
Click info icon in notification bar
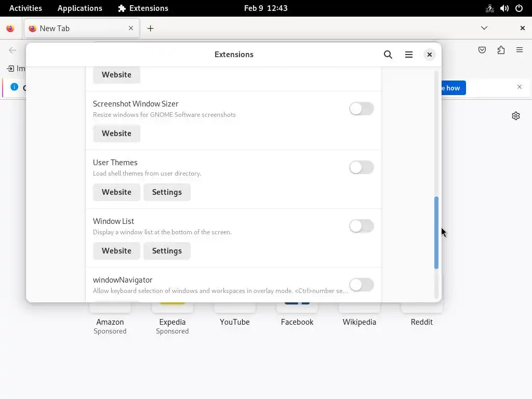click(x=14, y=87)
